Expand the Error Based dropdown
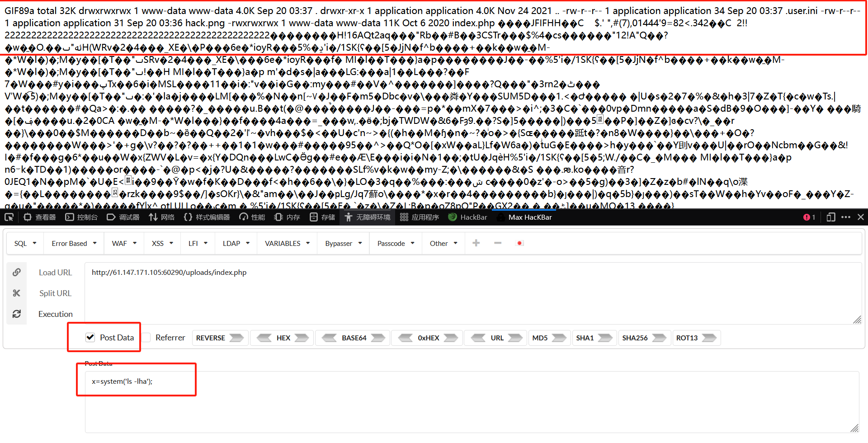 [74, 244]
